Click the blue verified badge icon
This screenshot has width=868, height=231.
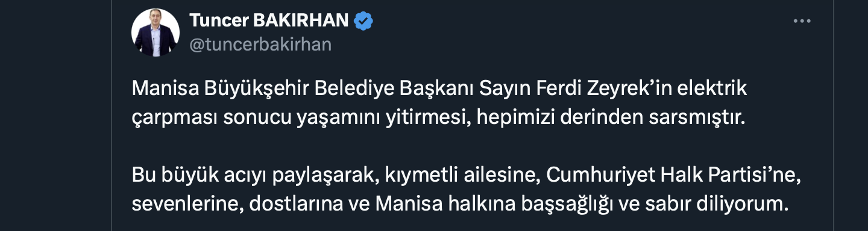363,21
